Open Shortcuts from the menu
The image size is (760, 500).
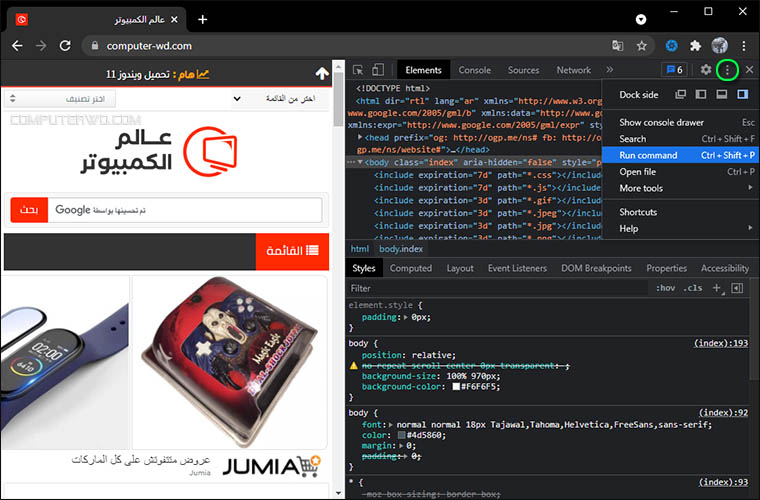681,212
